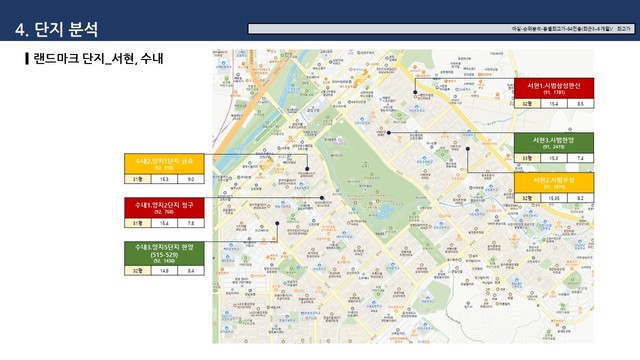Click the black bullet bar before 랜드마크 단지
640x360 pixels.
pos(27,58)
